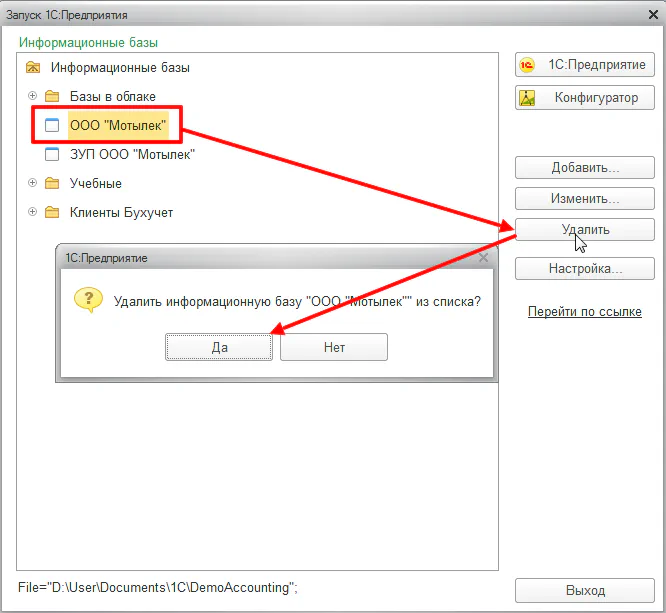Image resolution: width=666 pixels, height=613 pixels.
Task: Click the Клиенты Бухучет folder icon
Action: click(53, 212)
